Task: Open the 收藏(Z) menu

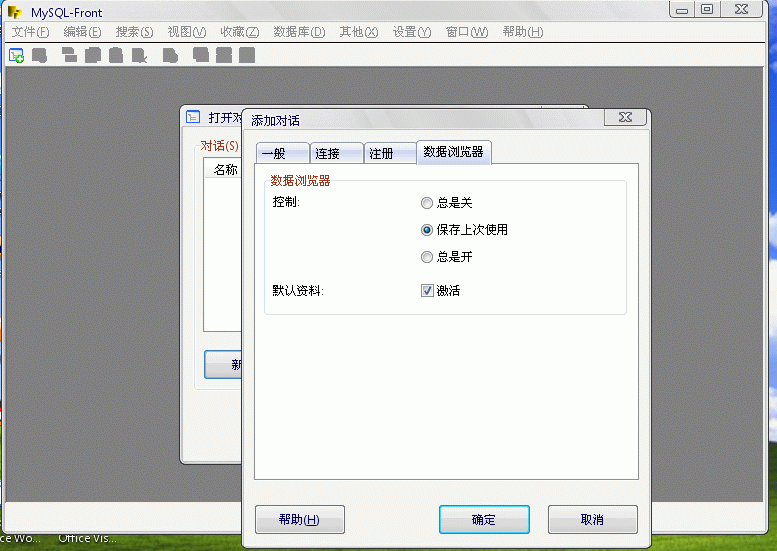Action: coord(240,32)
